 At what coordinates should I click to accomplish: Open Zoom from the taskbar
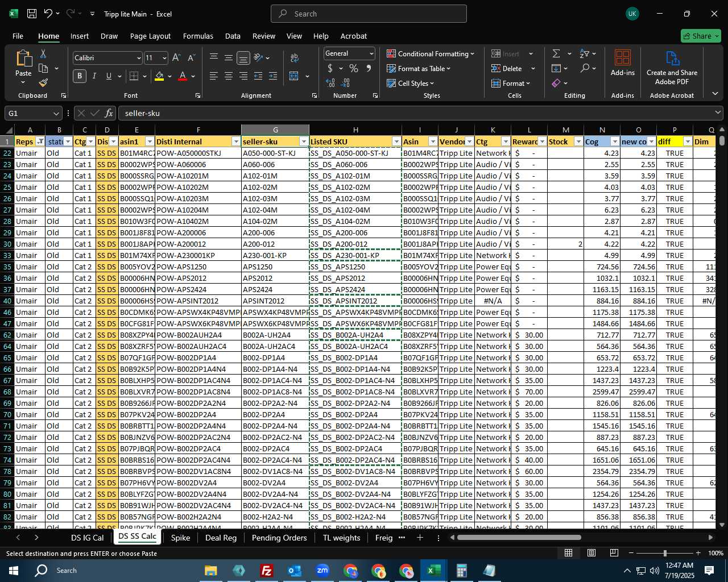point(322,571)
